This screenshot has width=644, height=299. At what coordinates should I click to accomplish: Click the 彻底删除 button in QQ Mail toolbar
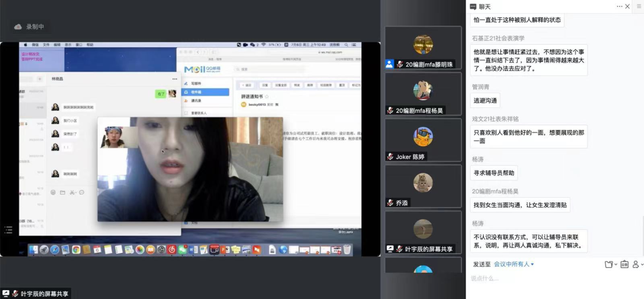click(326, 85)
